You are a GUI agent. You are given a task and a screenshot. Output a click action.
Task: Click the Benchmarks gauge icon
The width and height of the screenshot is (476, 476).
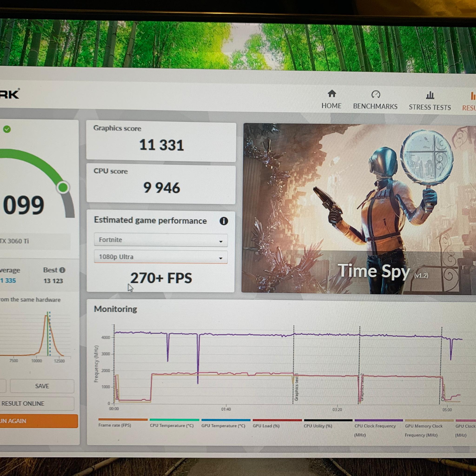coord(376,94)
